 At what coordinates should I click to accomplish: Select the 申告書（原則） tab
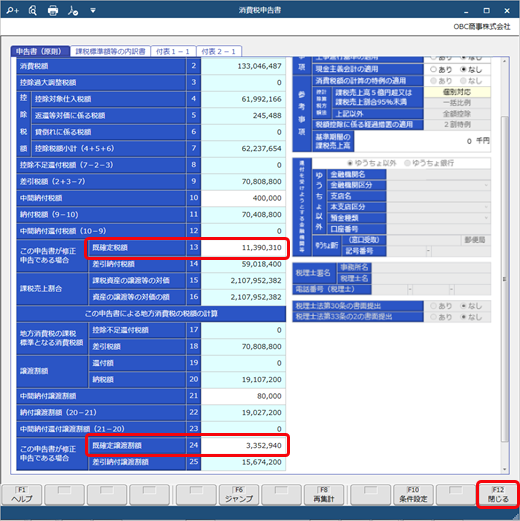coord(40,51)
